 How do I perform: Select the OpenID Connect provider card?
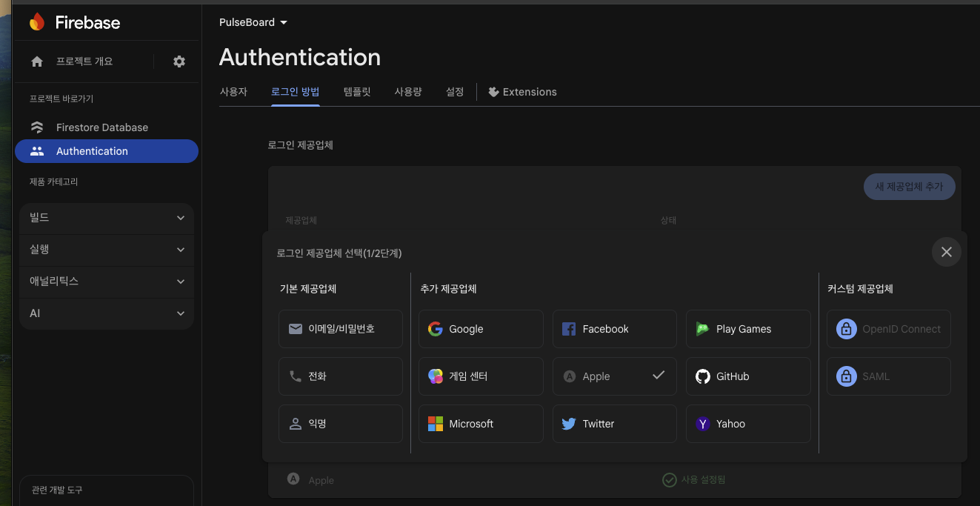click(x=889, y=329)
